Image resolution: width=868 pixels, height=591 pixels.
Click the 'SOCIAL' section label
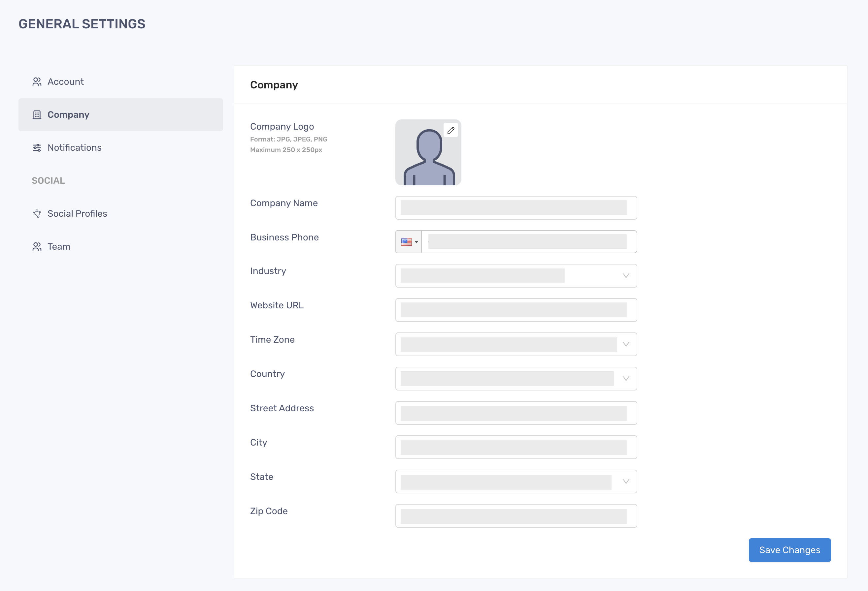48,181
